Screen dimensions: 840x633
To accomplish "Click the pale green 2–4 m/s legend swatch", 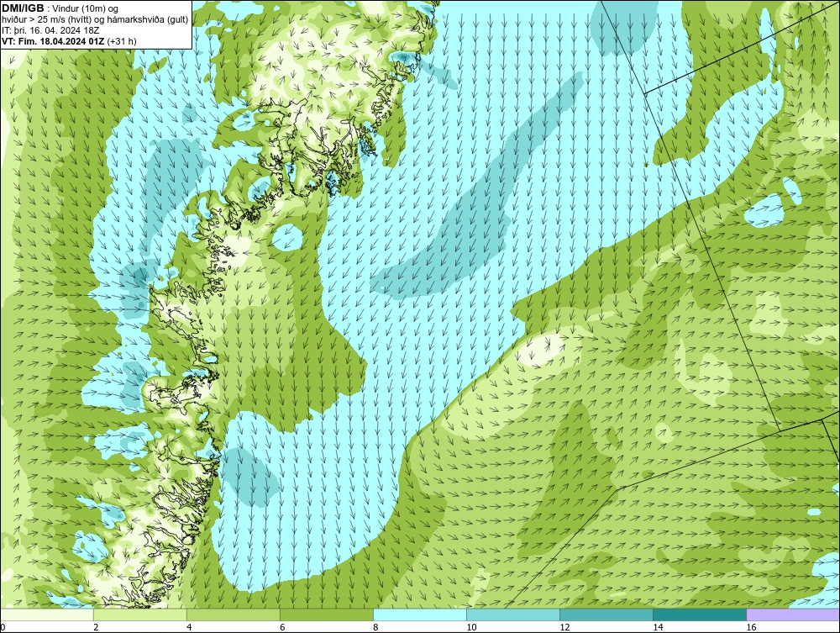I will pos(140,615).
